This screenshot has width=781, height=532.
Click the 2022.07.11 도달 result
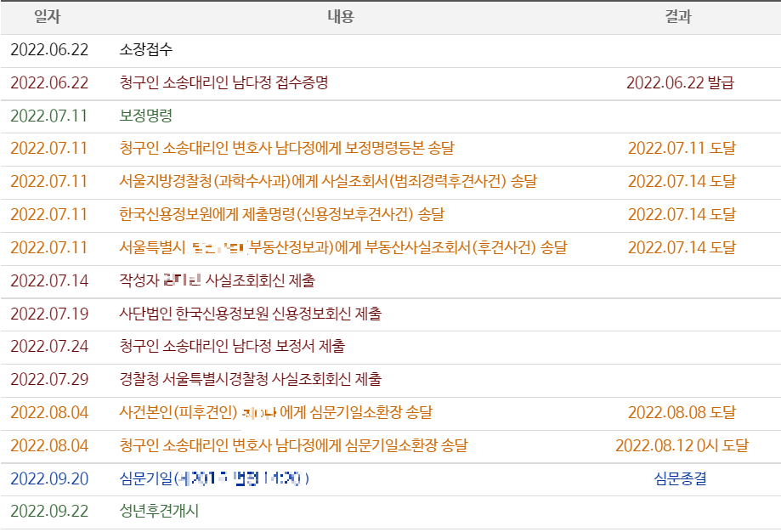click(x=682, y=149)
